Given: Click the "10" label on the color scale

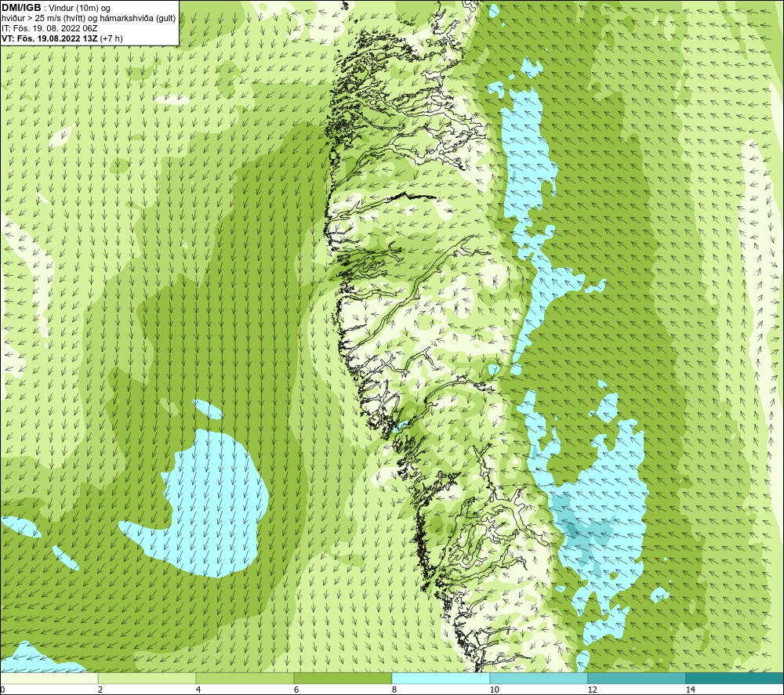Looking at the screenshot, I should coord(494,690).
